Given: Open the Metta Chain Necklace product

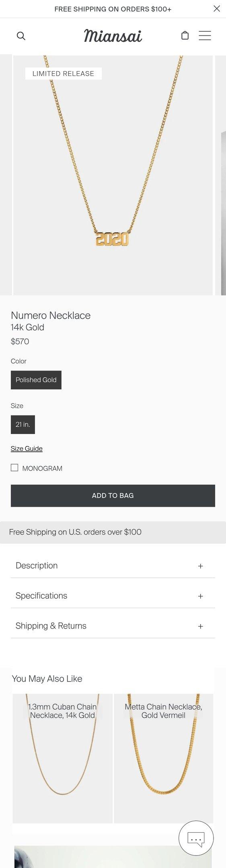Looking at the screenshot, I should pyautogui.click(x=164, y=758).
